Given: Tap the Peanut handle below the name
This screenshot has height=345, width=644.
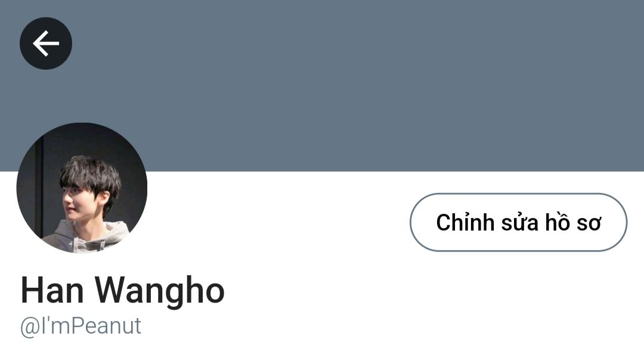Looking at the screenshot, I should pyautogui.click(x=80, y=327).
